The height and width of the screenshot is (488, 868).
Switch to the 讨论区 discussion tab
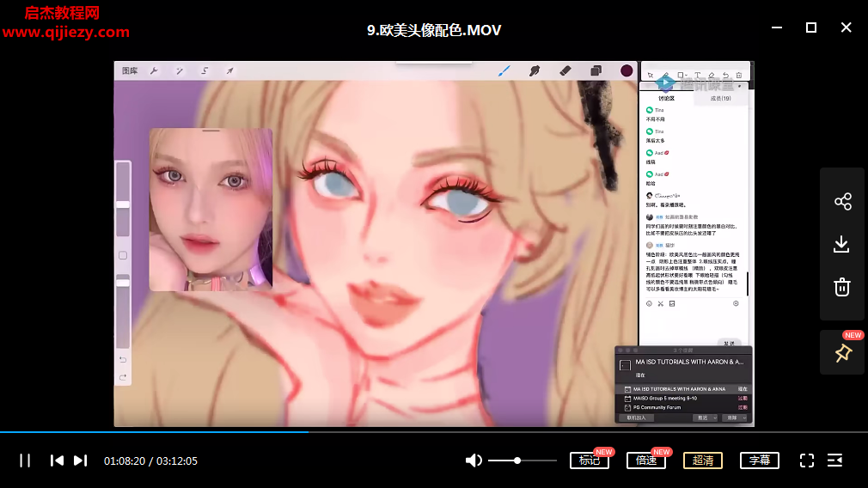click(x=667, y=99)
